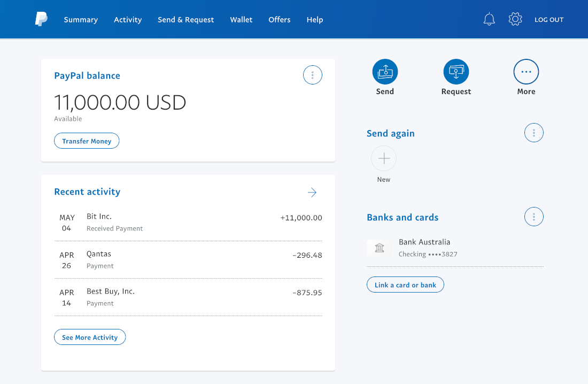
Task: Open the Help menu item
Action: pyautogui.click(x=315, y=19)
